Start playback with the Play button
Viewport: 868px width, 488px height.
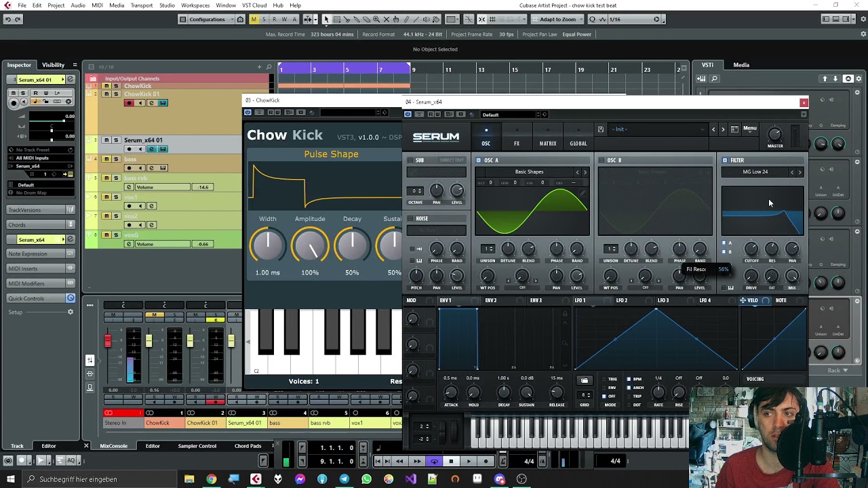(x=469, y=462)
